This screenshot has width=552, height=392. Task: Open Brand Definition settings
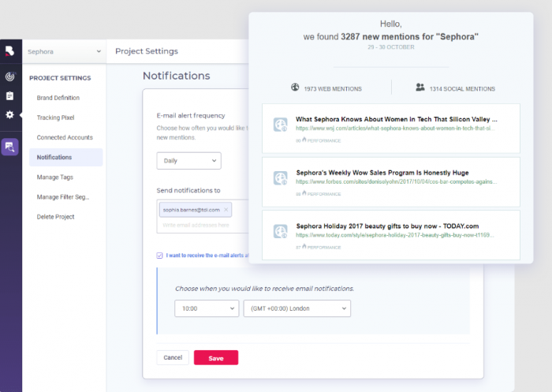tap(58, 98)
